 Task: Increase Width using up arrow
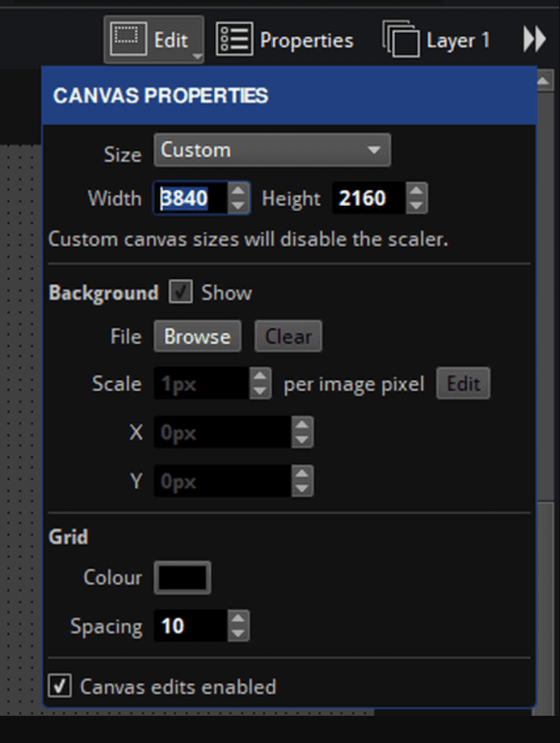click(x=238, y=191)
